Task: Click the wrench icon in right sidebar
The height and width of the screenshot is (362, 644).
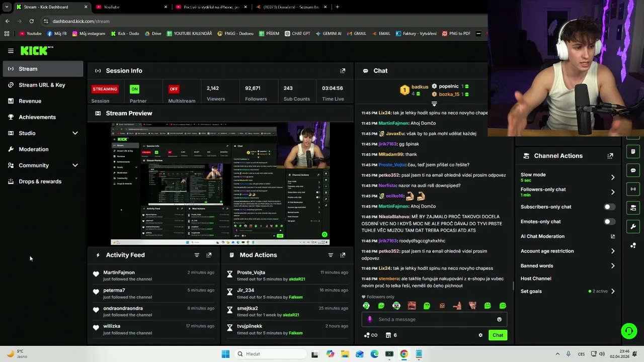Action: (x=633, y=226)
